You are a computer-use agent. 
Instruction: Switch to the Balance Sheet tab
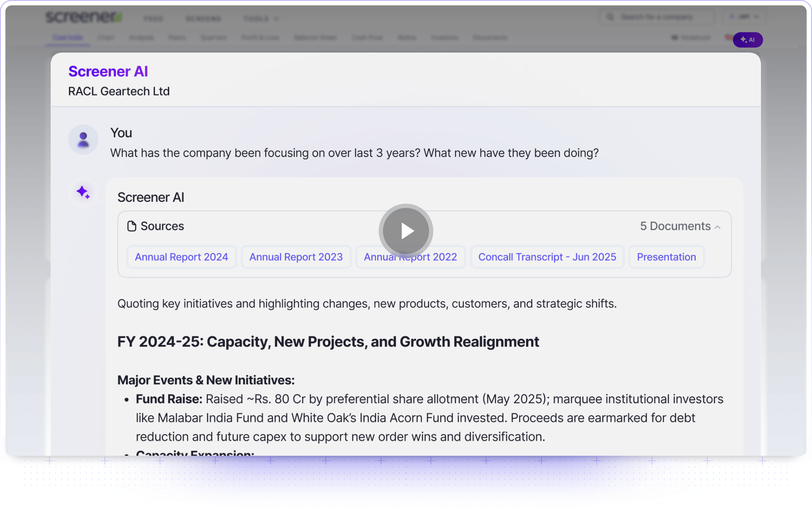(315, 38)
